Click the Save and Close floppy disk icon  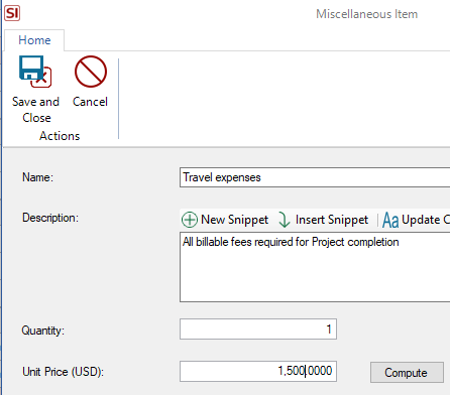click(35, 71)
